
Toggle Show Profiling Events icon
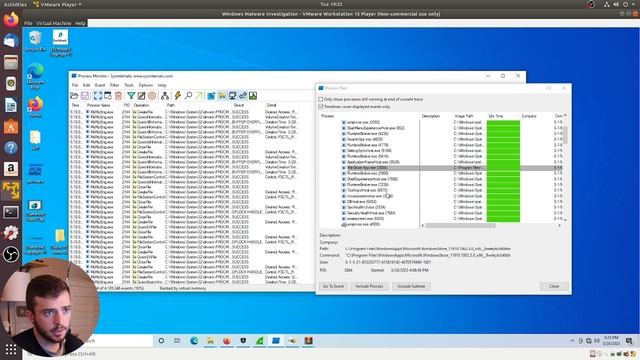[253, 96]
